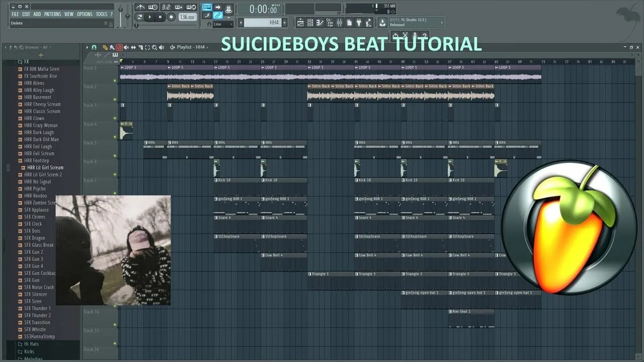Arm recording with the Record button
This screenshot has height=362, width=644.
coord(171,17)
